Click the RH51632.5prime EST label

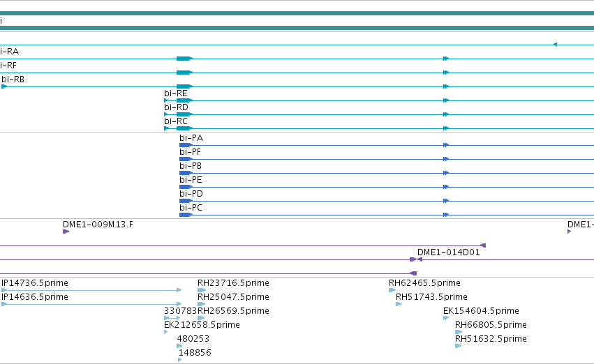click(x=491, y=339)
